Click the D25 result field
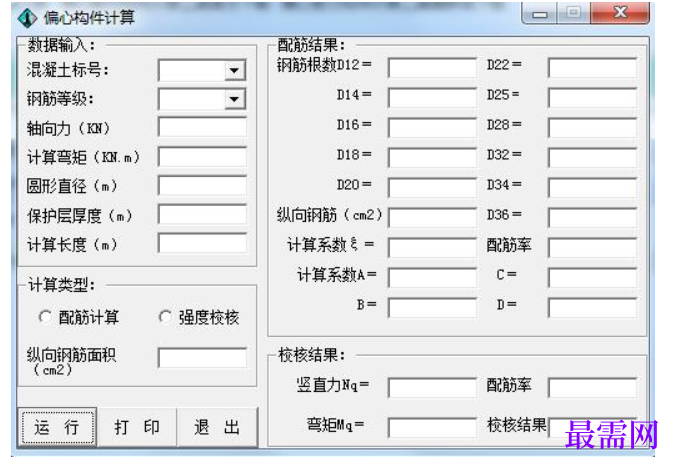This screenshot has width=677, height=466. click(x=592, y=98)
